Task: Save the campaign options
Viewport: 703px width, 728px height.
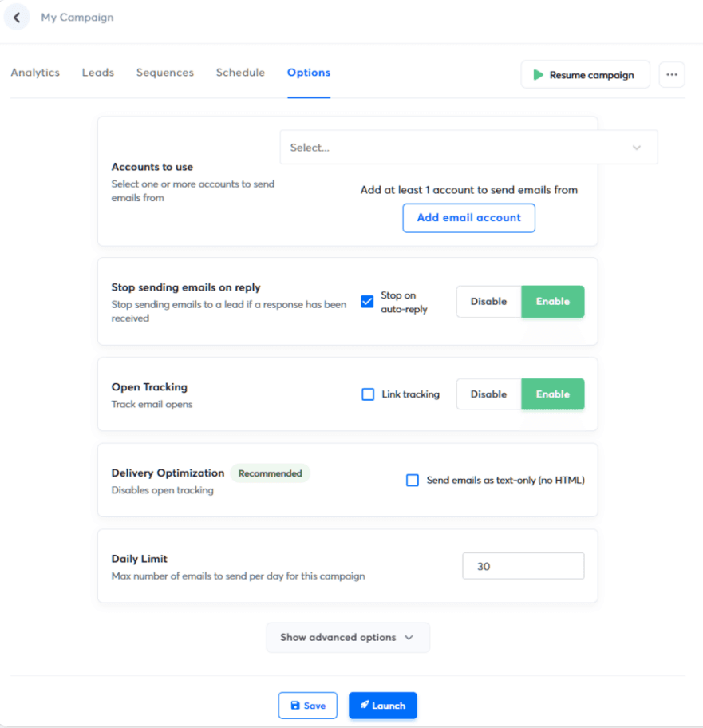Action: pos(308,705)
